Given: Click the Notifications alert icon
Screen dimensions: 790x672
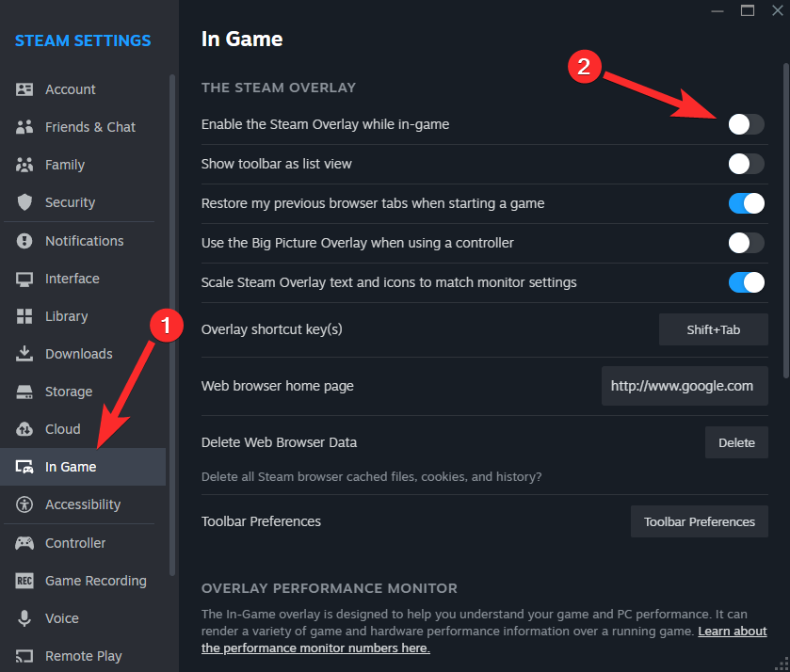Looking at the screenshot, I should pyautogui.click(x=25, y=241).
